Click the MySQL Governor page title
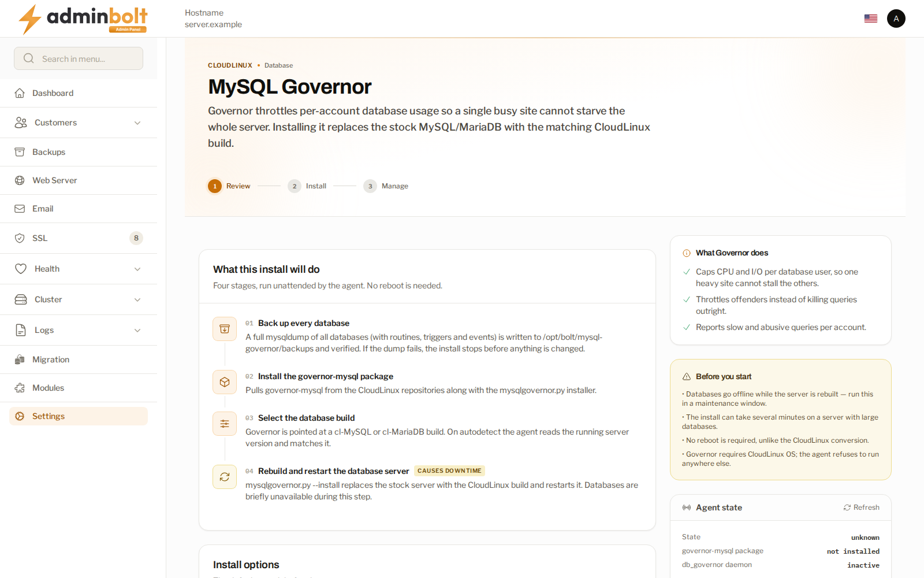Image resolution: width=924 pixels, height=578 pixels. 289,87
